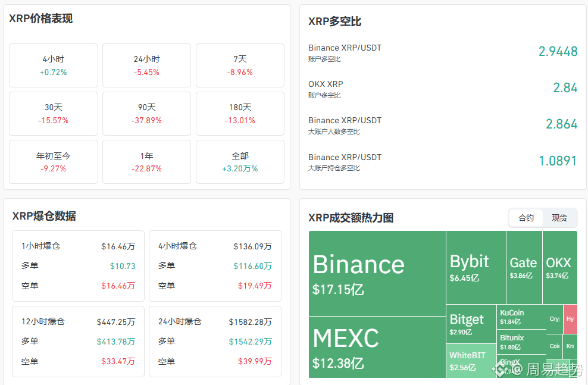This screenshot has height=385, width=588.
Task: Click 24小时爆仓 total $1582.28万
Action: [x=251, y=322]
